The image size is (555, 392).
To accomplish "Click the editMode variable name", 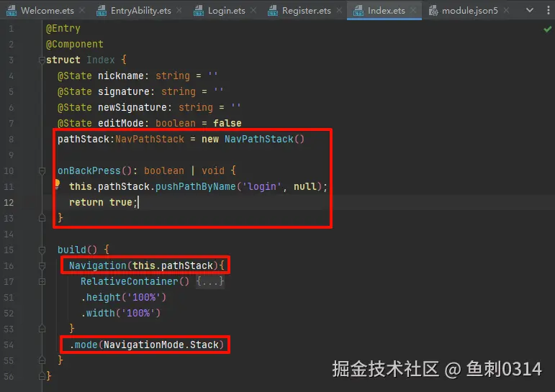I will 121,123.
